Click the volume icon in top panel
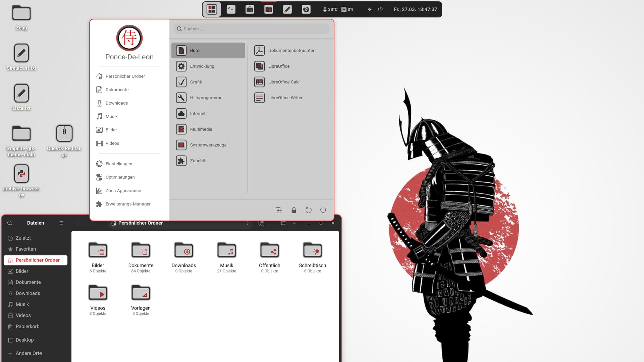The width and height of the screenshot is (644, 362). tap(369, 9)
